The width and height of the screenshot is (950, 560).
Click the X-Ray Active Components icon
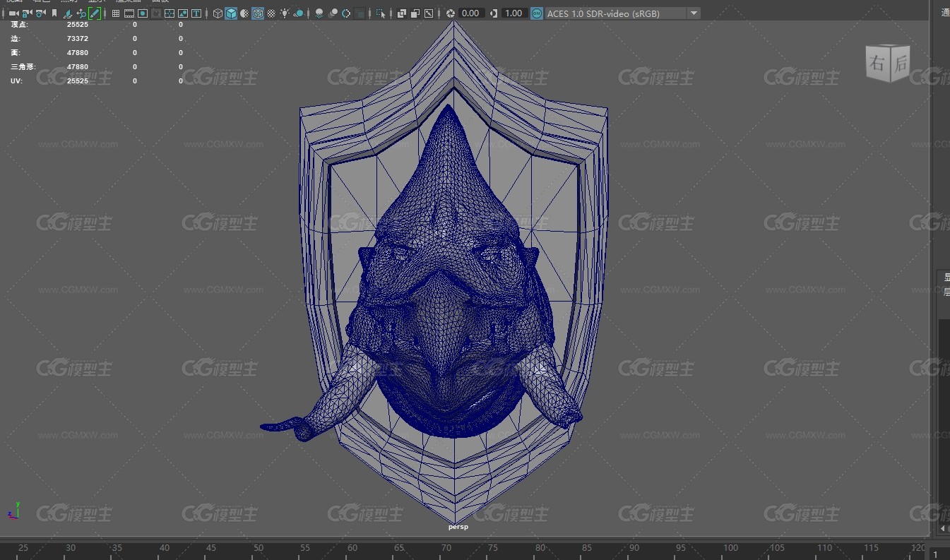[415, 13]
